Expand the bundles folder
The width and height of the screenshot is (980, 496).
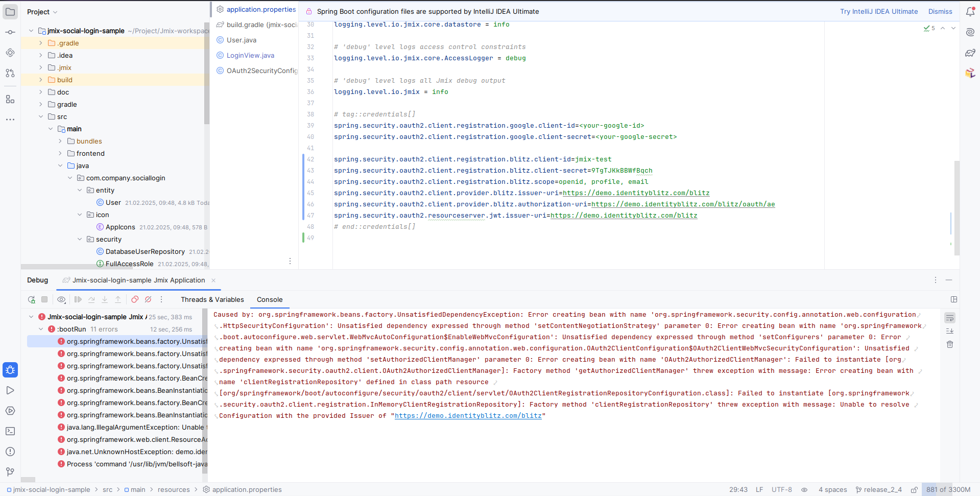60,141
